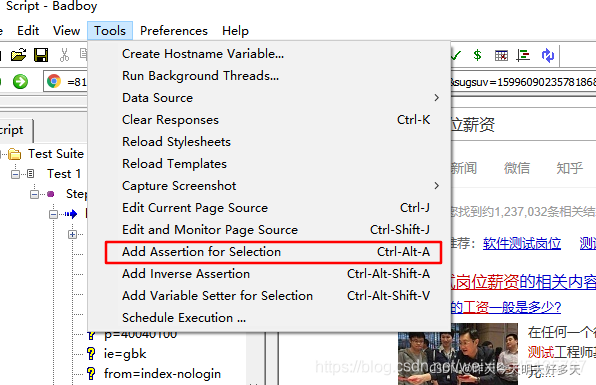Image resolution: width=596 pixels, height=385 pixels.
Task: Open the View menu
Action: [x=67, y=31]
